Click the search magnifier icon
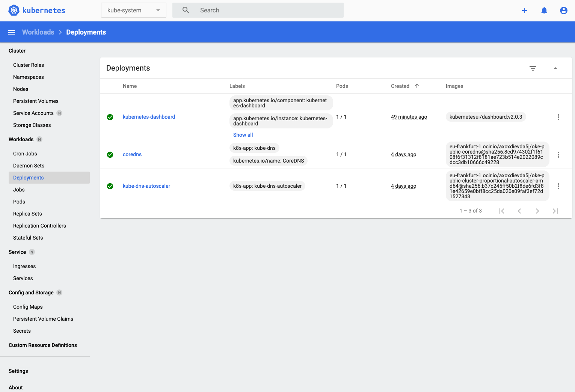Image resolution: width=575 pixels, height=392 pixels. click(x=186, y=10)
